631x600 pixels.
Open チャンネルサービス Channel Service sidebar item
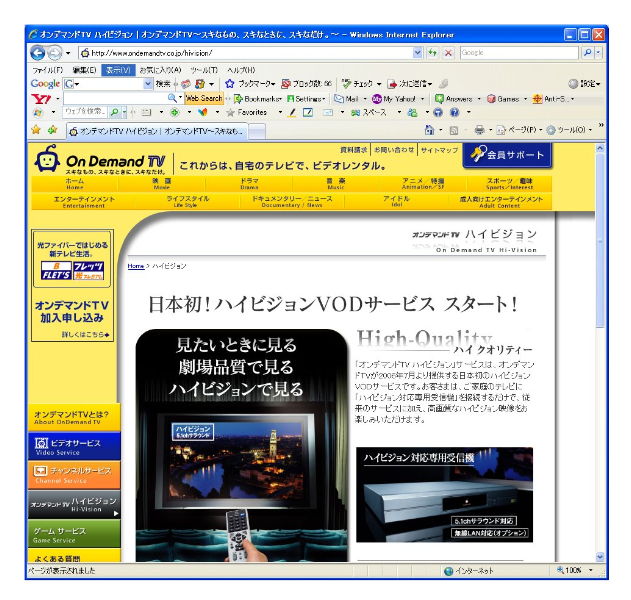tap(74, 475)
